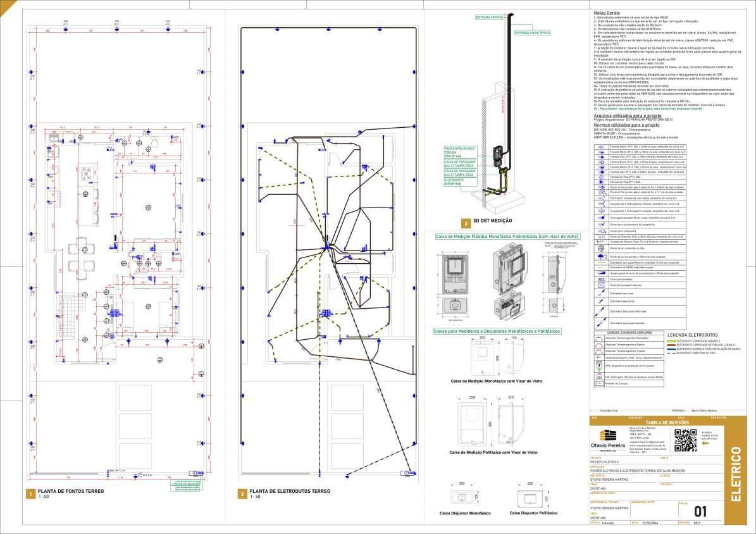Click the email address in the title block
The image size is (756, 534).
(647, 442)
